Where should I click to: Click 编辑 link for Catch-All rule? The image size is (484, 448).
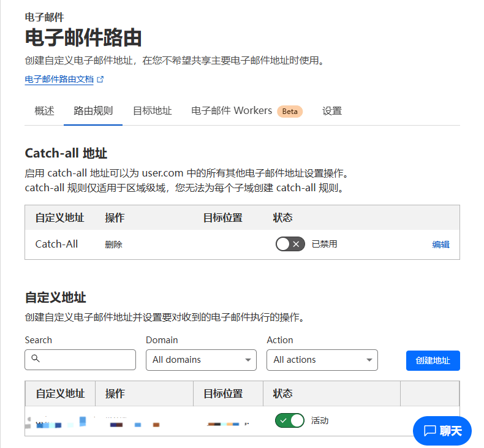click(441, 244)
